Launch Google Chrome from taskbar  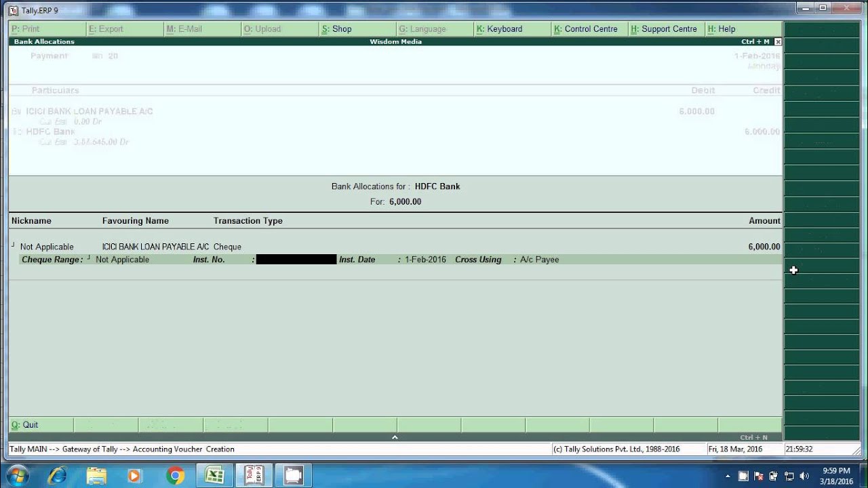[175, 476]
